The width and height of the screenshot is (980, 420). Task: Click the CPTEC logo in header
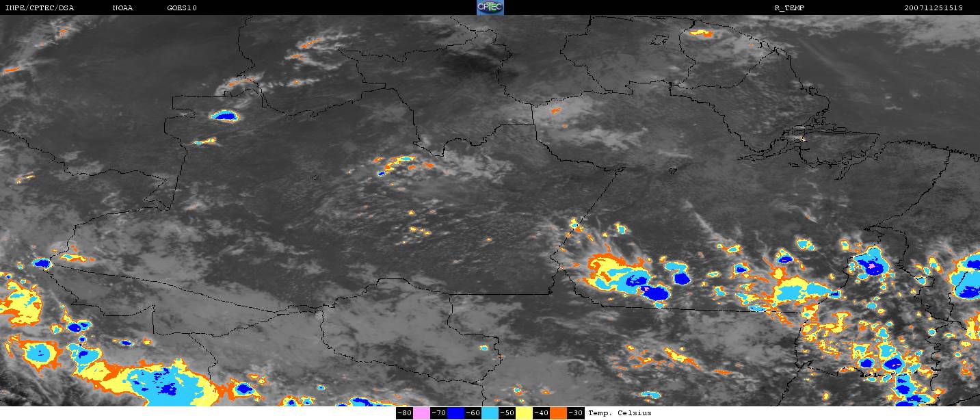point(490,8)
